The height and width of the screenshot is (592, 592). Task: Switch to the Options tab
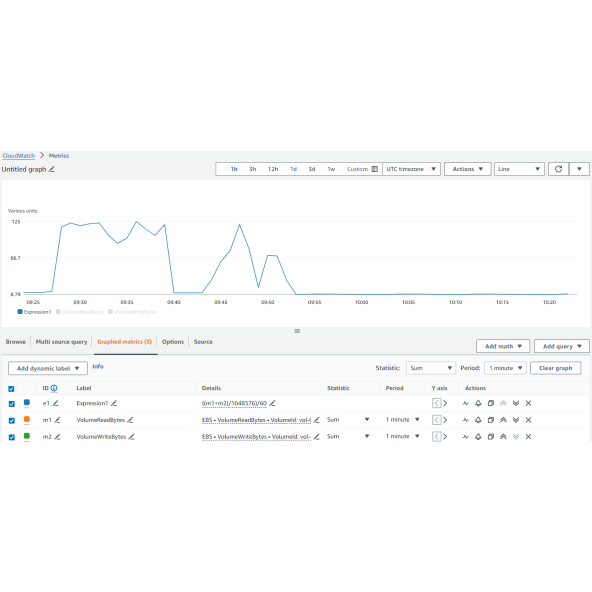(173, 342)
